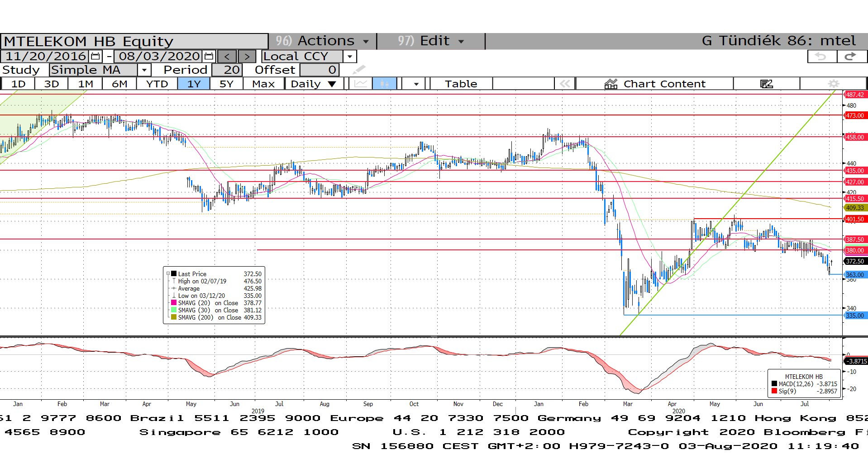Screen dimensions: 868x464
Task: Click the High on 02/07/19 legend row
Action: point(216,281)
